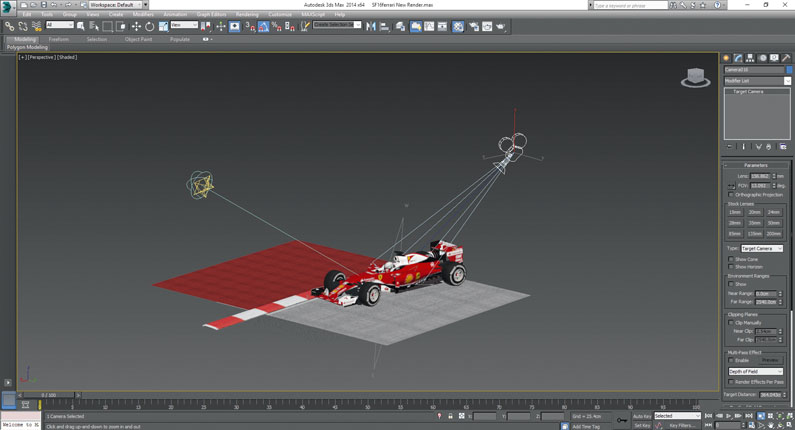
Task: Activate the Select and Scale tool
Action: tap(163, 26)
